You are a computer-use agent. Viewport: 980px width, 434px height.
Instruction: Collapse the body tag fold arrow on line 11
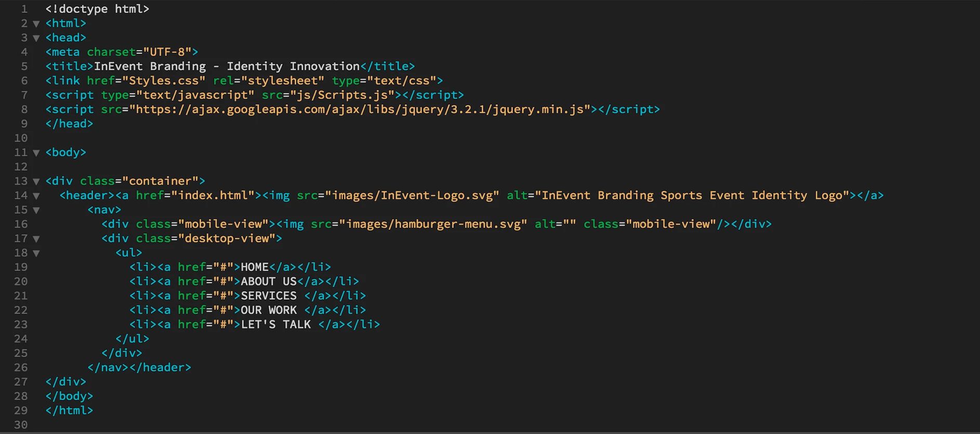(x=36, y=153)
